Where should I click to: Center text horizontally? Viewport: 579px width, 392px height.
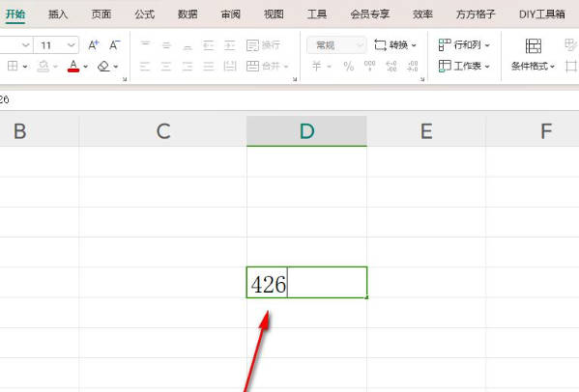[166, 67]
